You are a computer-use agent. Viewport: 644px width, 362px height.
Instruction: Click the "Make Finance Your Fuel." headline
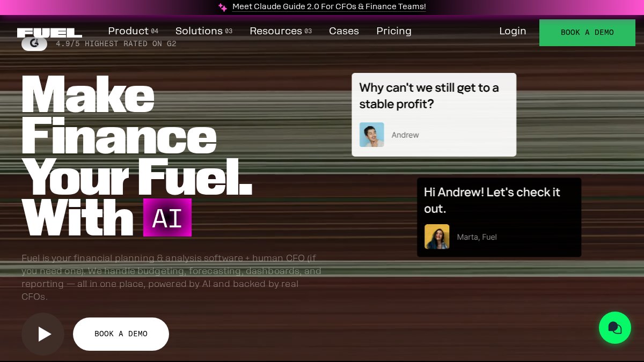[137, 135]
